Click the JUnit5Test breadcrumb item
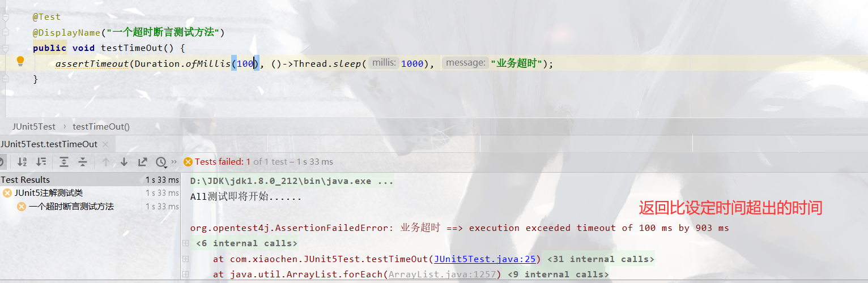 coord(34,126)
